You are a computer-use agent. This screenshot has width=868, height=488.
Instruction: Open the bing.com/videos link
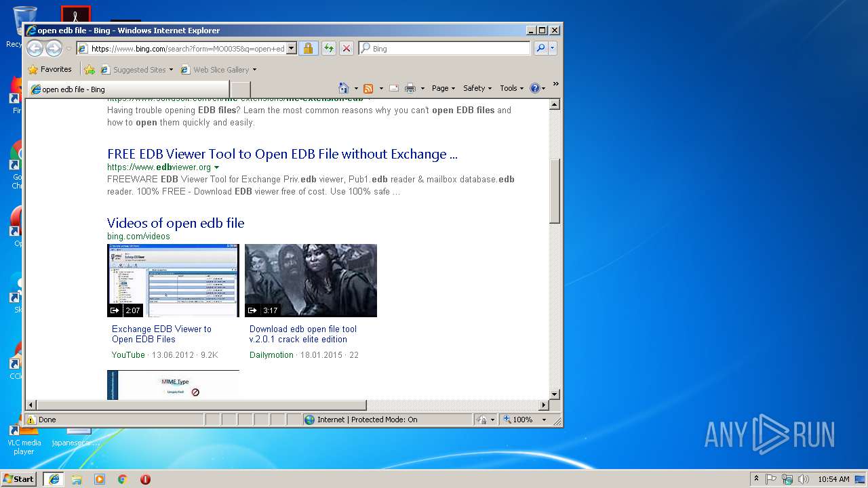pyautogui.click(x=138, y=237)
